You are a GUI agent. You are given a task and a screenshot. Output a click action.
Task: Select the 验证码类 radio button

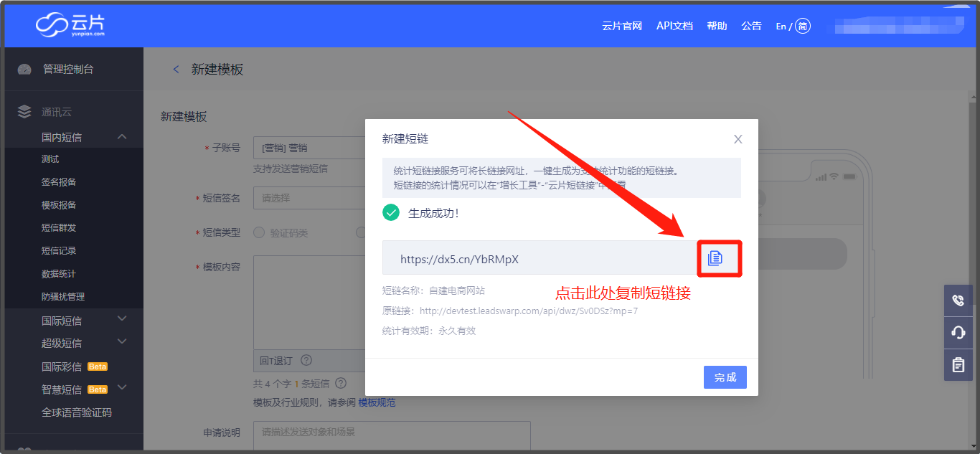tap(259, 232)
